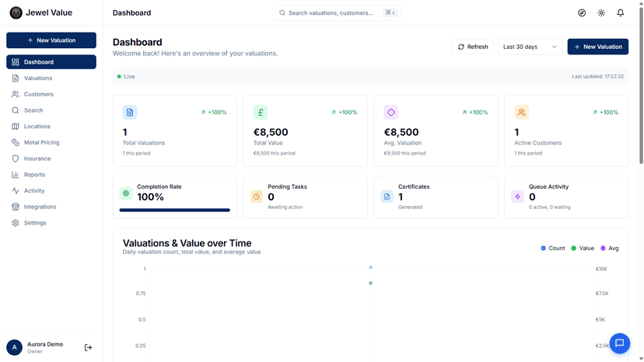Screen dimensions: 644x362
Task: Click the Active Customers people icon
Action: click(522, 112)
